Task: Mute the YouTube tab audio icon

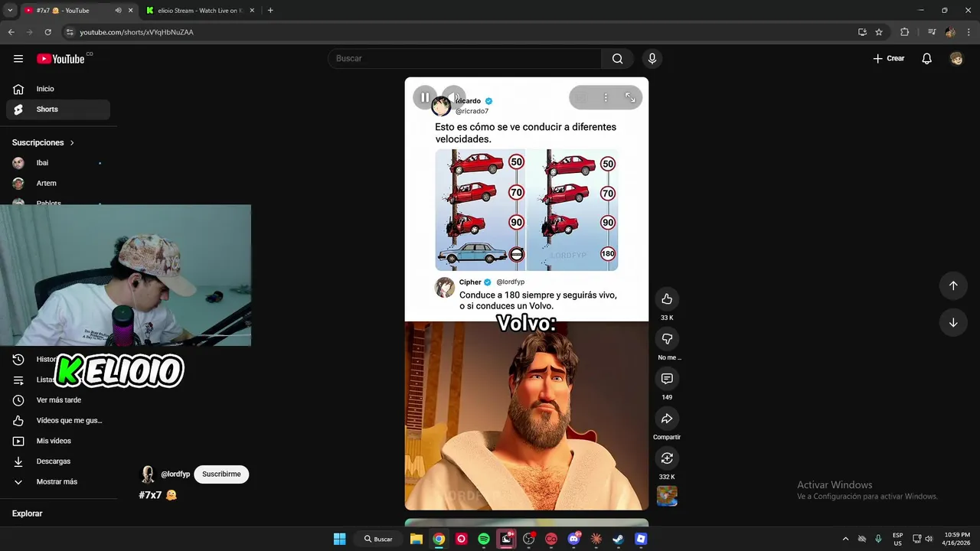Action: pos(118,11)
